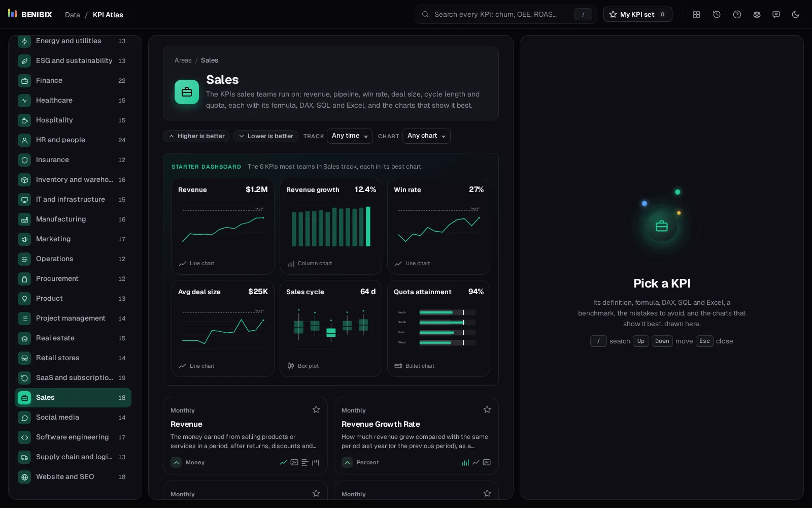This screenshot has height=508, width=812.
Task: Open the Any chart dropdown
Action: (x=426, y=136)
